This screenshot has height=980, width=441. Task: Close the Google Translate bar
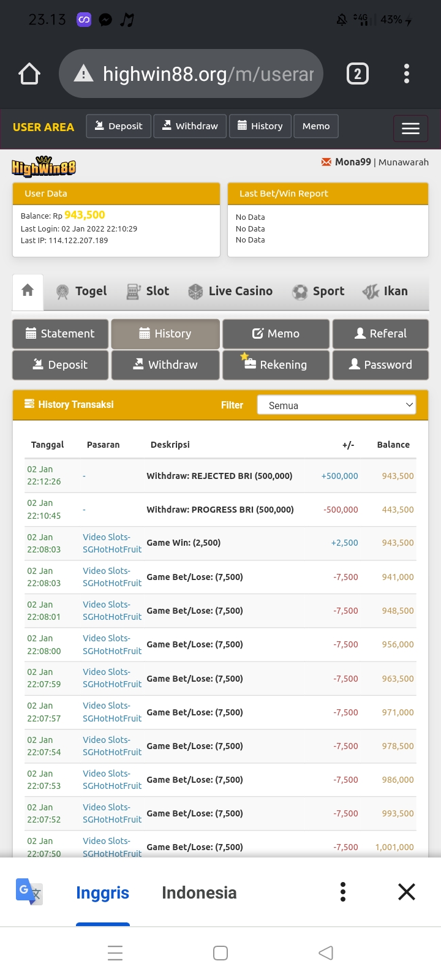coord(407,892)
